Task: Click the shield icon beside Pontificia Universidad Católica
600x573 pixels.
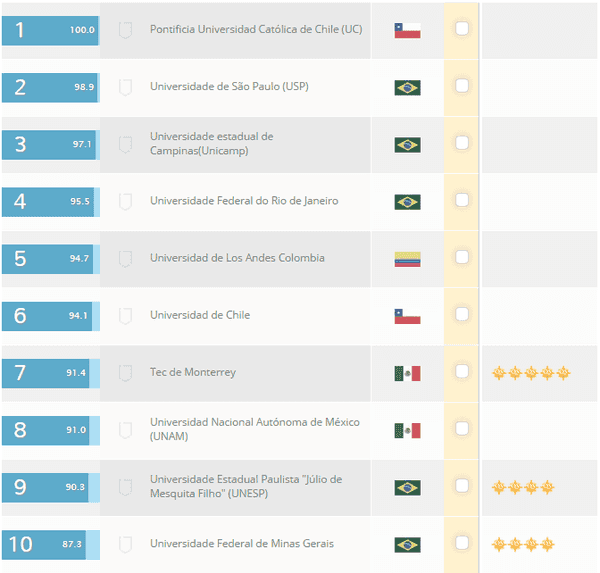Action: click(x=126, y=30)
